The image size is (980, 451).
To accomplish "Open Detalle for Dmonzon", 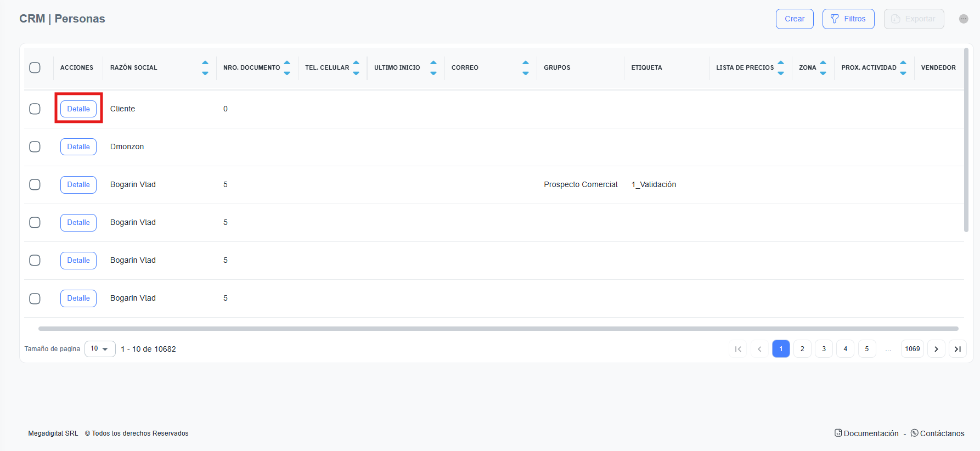I will point(78,146).
